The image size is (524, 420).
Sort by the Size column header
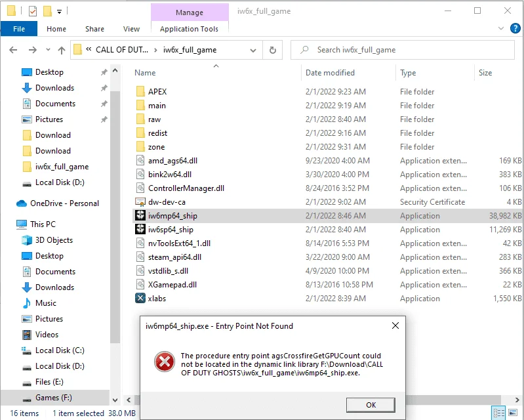(485, 73)
